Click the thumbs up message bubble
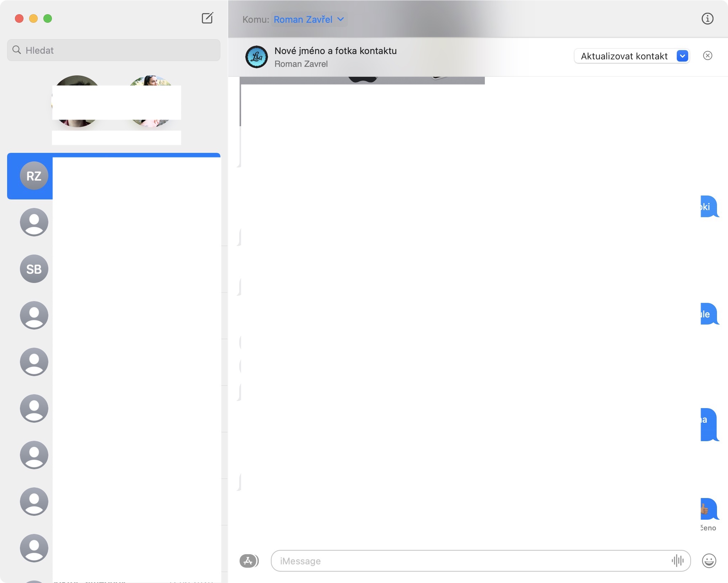The image size is (728, 583). (x=708, y=509)
